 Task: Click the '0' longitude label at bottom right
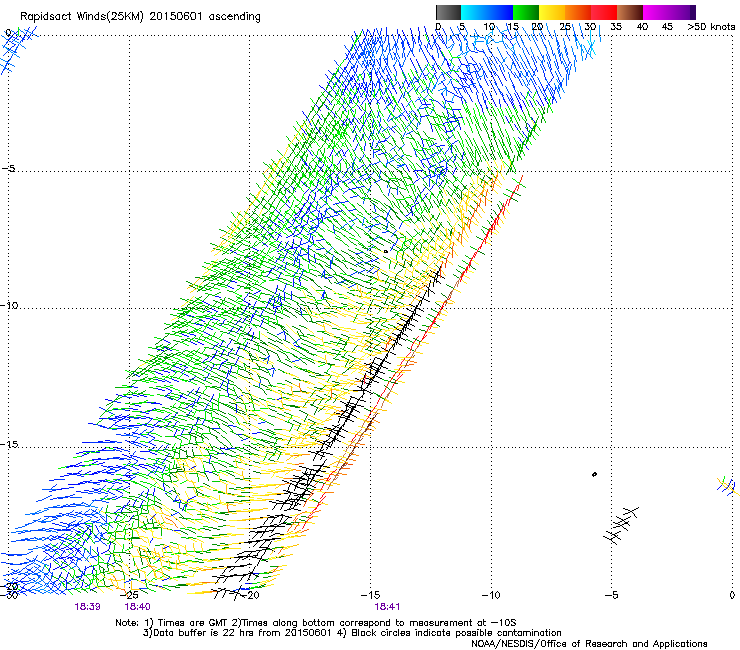(x=732, y=595)
